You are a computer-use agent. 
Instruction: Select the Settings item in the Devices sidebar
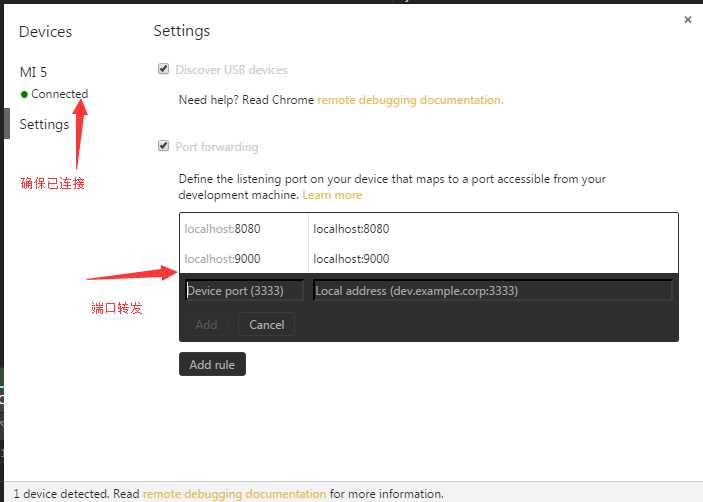pyautogui.click(x=44, y=124)
